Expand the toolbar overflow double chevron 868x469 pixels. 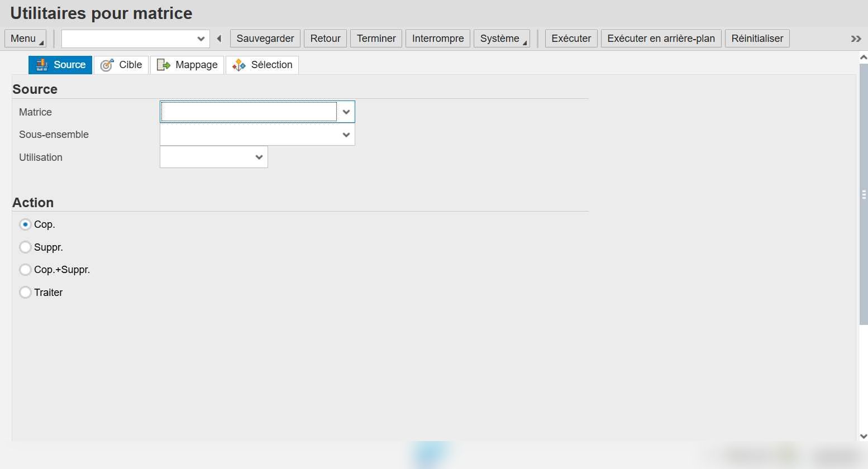(x=856, y=39)
